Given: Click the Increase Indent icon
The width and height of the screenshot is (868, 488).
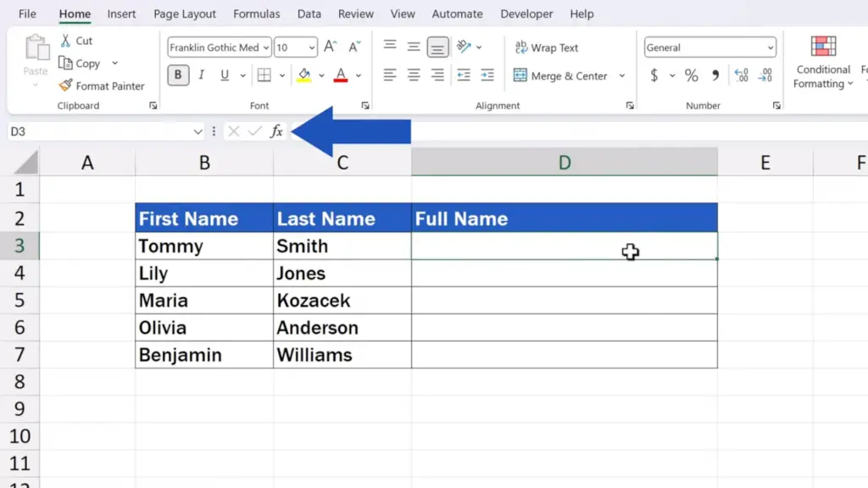Looking at the screenshot, I should click(x=487, y=75).
